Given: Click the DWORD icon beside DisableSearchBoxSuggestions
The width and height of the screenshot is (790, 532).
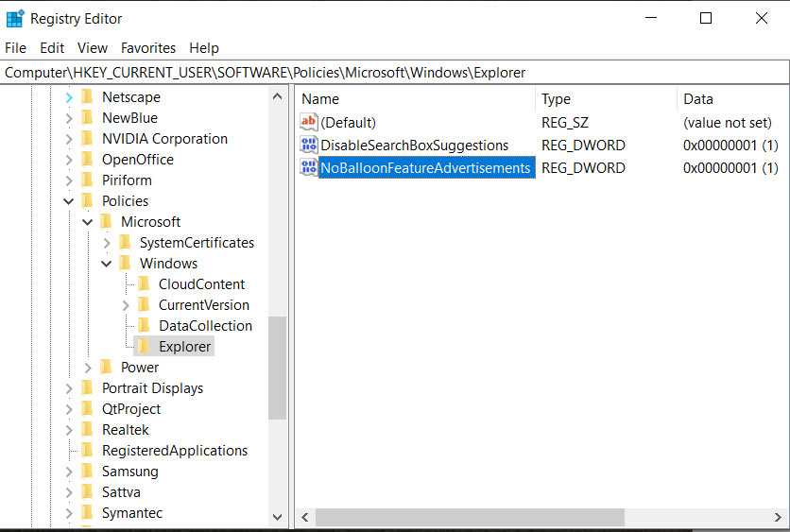Looking at the screenshot, I should pos(308,146).
